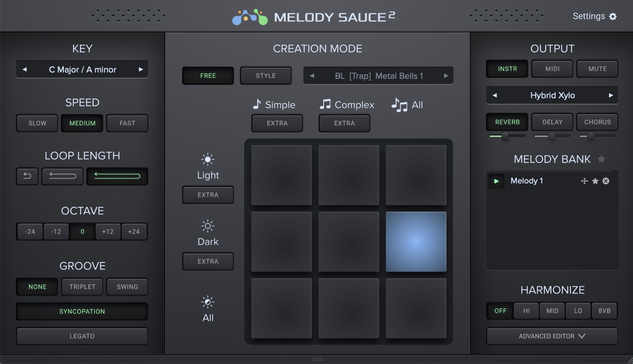Select next instrument after Hybrid Xylo
633x364 pixels.
[x=611, y=95]
